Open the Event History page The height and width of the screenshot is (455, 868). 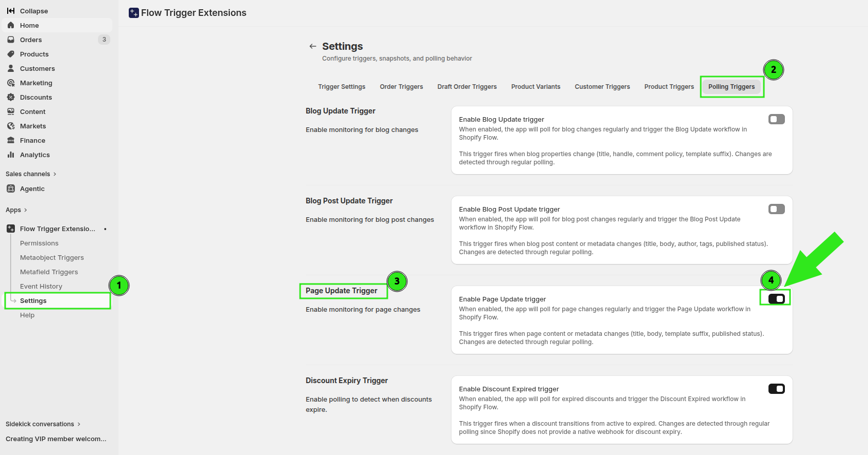(x=41, y=287)
